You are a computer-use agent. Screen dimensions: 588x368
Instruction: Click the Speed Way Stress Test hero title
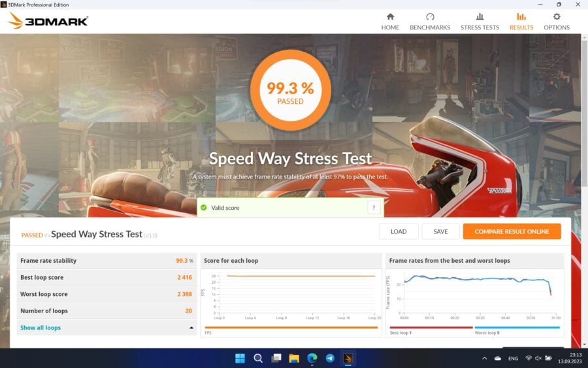290,158
